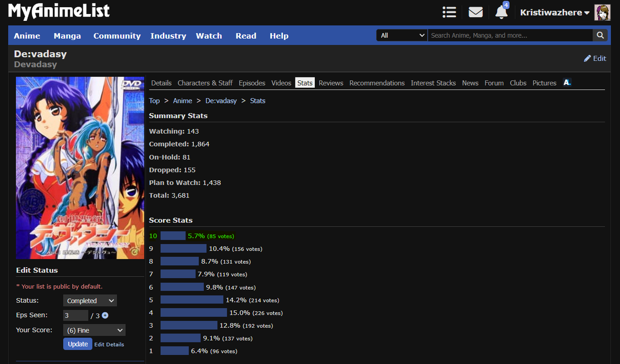Viewport: 620px width, 364px height.
Task: Click the search magnifier button
Action: pos(600,35)
